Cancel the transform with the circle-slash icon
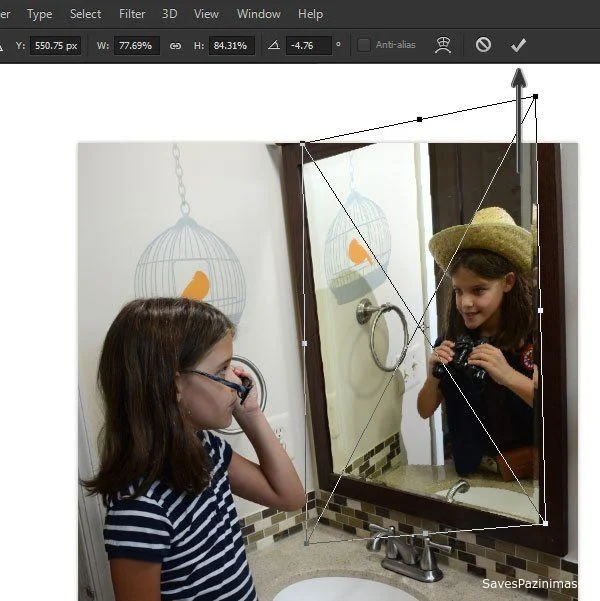Image resolution: width=600 pixels, height=601 pixels. pos(483,45)
